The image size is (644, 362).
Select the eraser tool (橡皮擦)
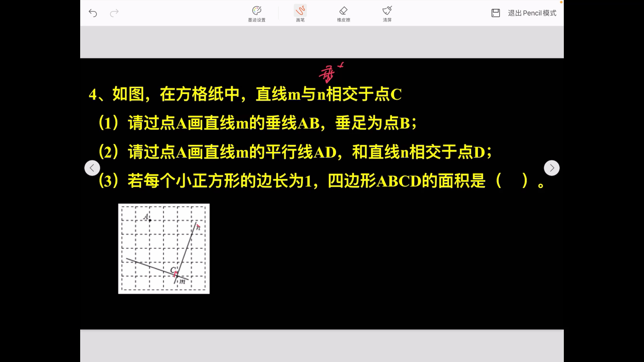pyautogui.click(x=343, y=14)
